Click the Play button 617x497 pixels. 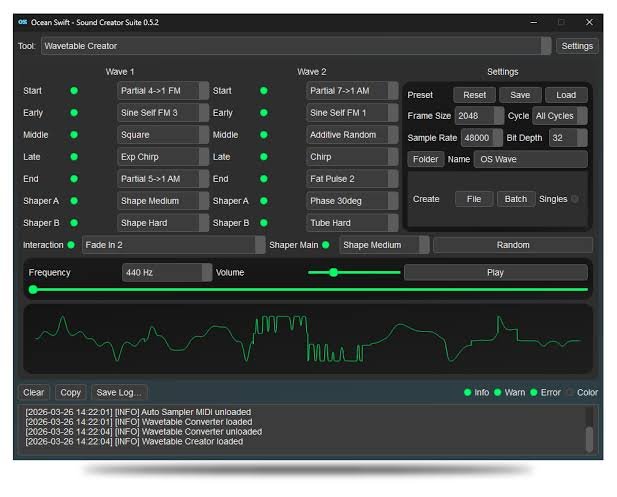(495, 273)
